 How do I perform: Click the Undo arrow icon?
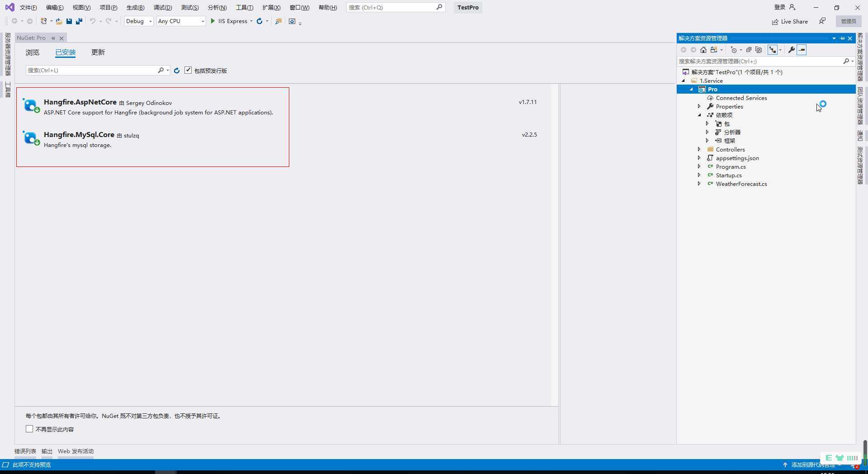coord(92,21)
